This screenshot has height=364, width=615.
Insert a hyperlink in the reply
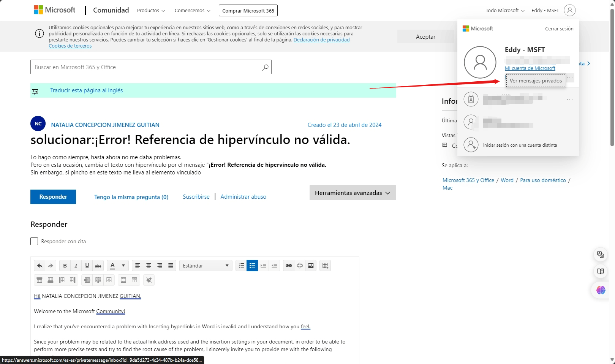pos(289,266)
